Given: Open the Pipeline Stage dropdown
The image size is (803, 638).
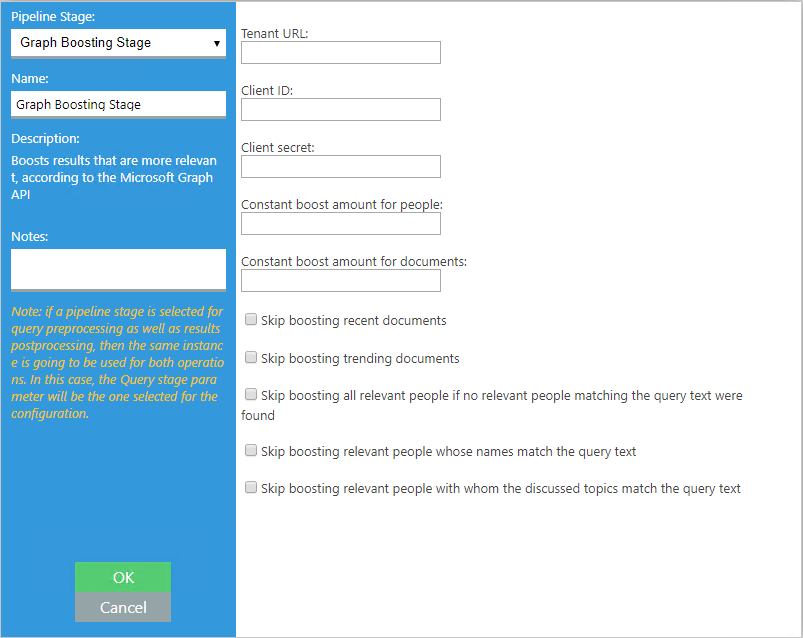Looking at the screenshot, I should tap(118, 43).
